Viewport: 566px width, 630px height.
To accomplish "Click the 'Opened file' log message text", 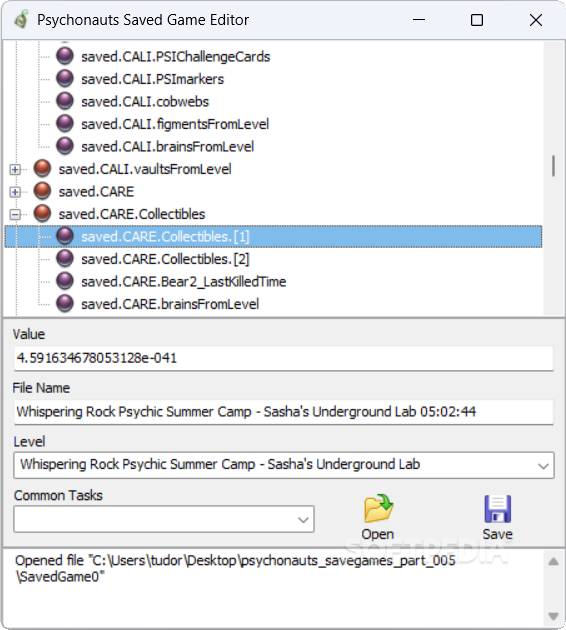I will pyautogui.click(x=235, y=569).
